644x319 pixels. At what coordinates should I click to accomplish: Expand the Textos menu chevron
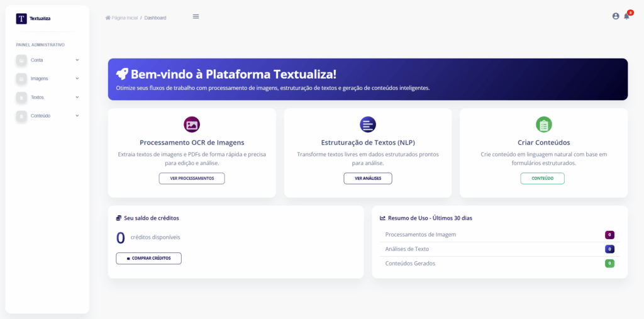[77, 98]
